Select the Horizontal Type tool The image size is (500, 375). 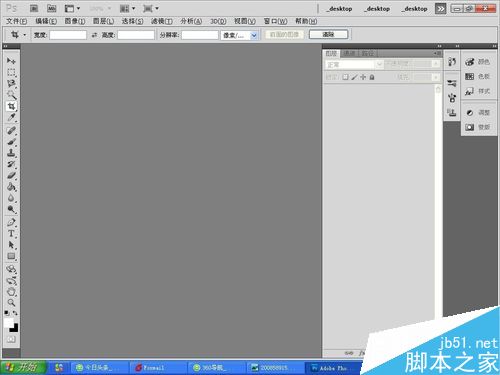click(11, 233)
